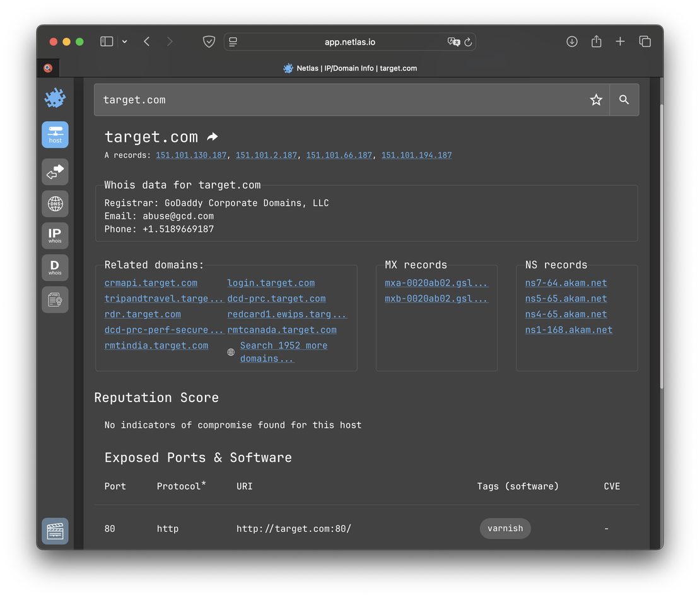Screen dimensions: 700x598
Task: Open the login.target.com related domain
Action: (x=271, y=283)
